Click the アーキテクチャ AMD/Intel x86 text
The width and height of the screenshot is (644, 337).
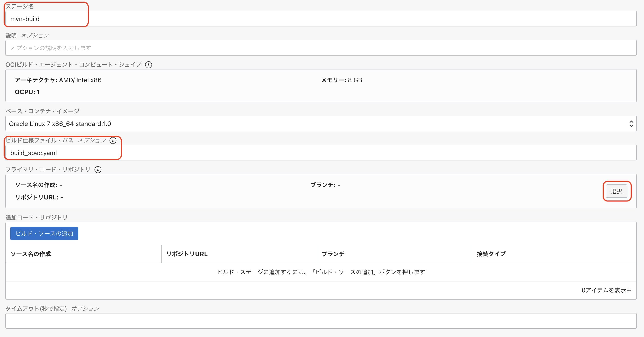tap(58, 80)
